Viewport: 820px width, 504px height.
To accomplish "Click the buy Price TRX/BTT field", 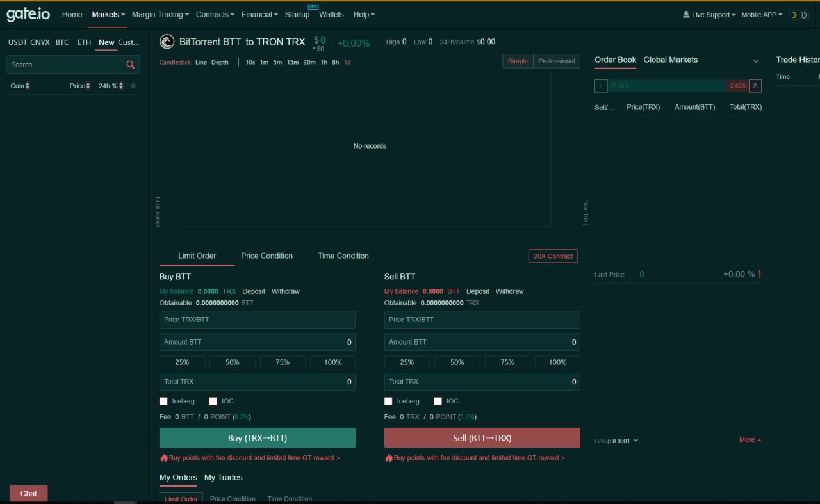I will 258,320.
